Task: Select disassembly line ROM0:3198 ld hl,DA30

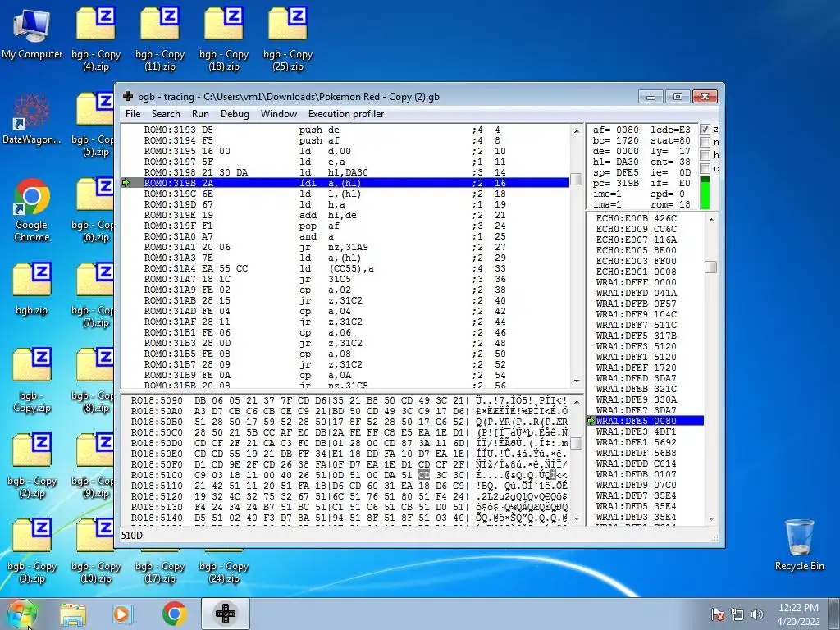Action: pos(345,172)
